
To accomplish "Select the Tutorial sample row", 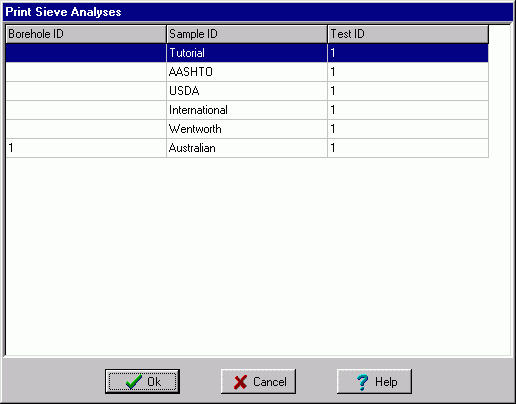I will tap(247, 53).
